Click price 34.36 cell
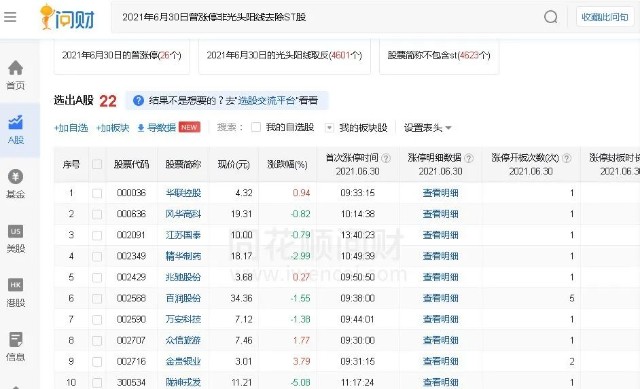The image size is (640, 389). 241,298
